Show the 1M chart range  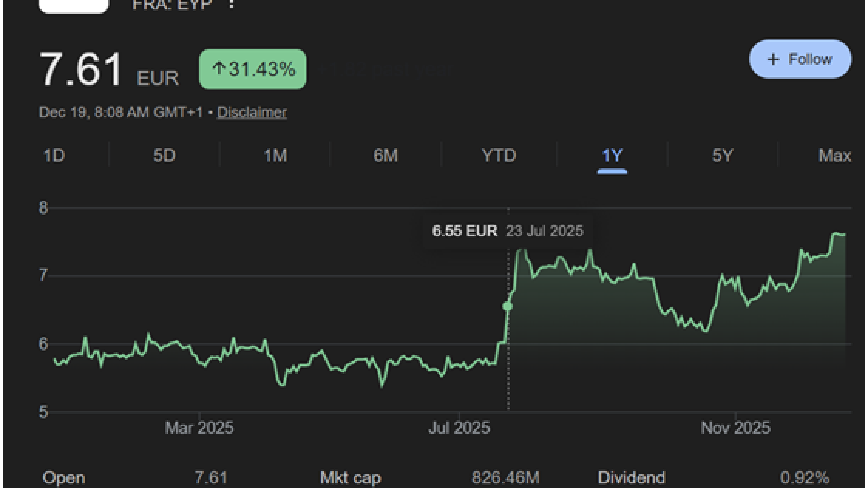275,156
